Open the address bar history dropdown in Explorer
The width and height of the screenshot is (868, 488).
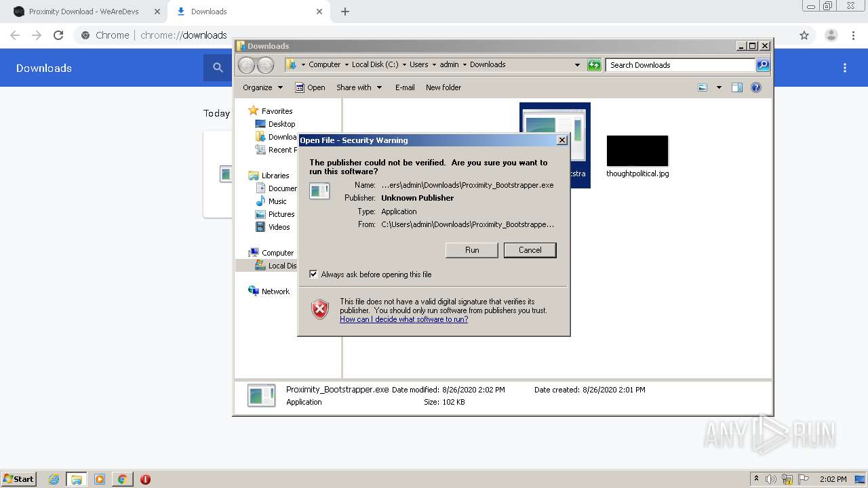click(x=577, y=65)
